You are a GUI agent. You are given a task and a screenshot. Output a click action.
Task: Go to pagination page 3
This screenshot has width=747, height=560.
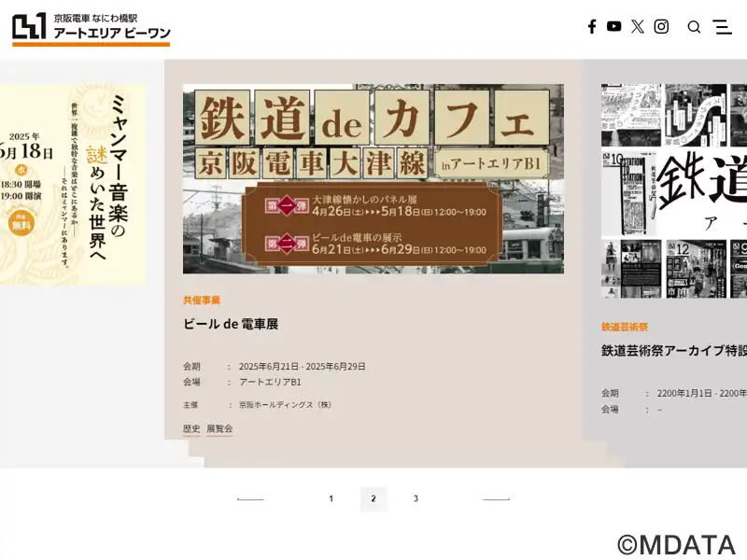416,498
